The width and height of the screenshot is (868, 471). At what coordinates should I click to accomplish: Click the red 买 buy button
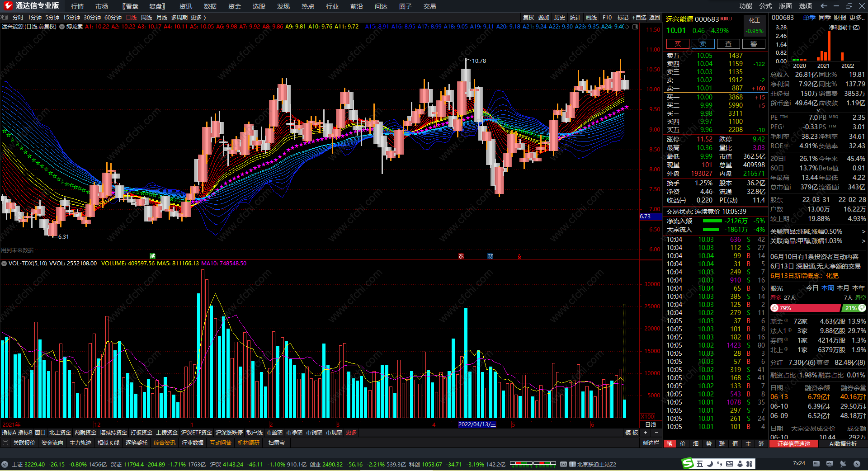pos(678,44)
